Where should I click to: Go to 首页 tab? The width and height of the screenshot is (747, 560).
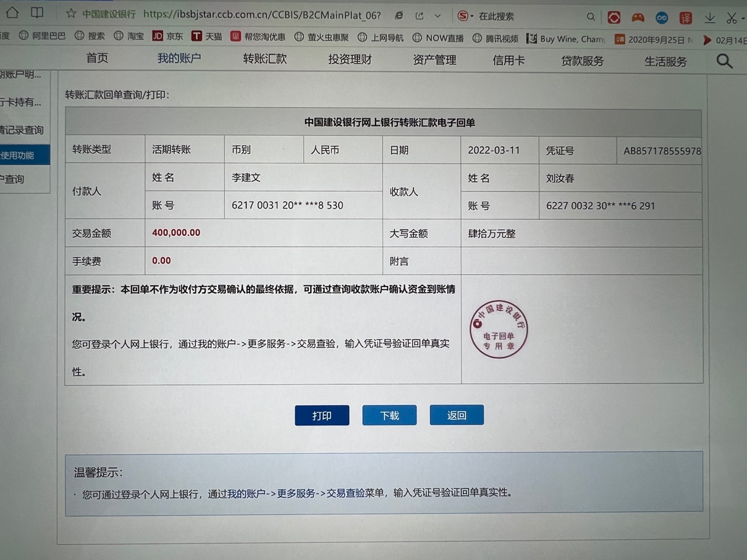coord(97,58)
